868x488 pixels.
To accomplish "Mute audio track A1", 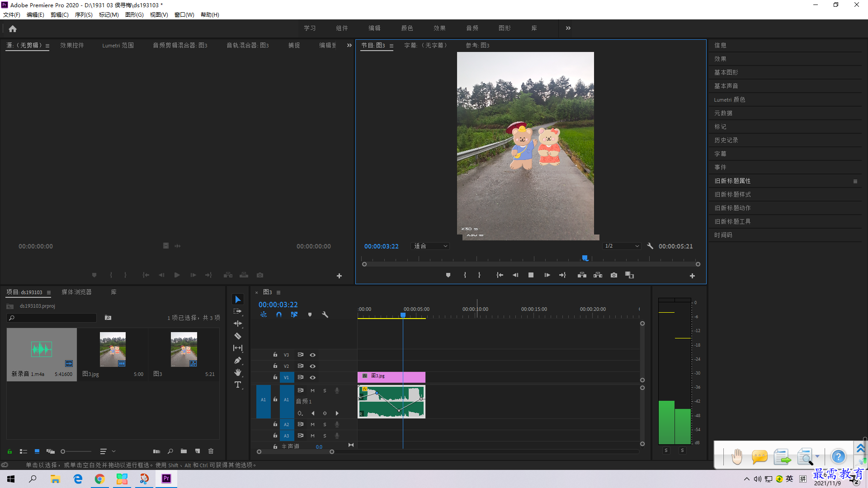I will [x=312, y=390].
